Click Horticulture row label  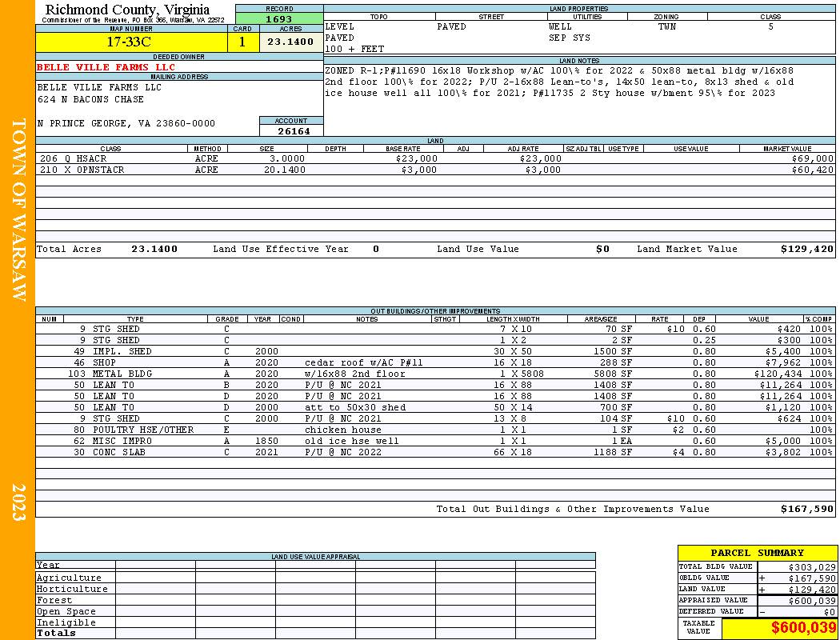tap(72, 589)
